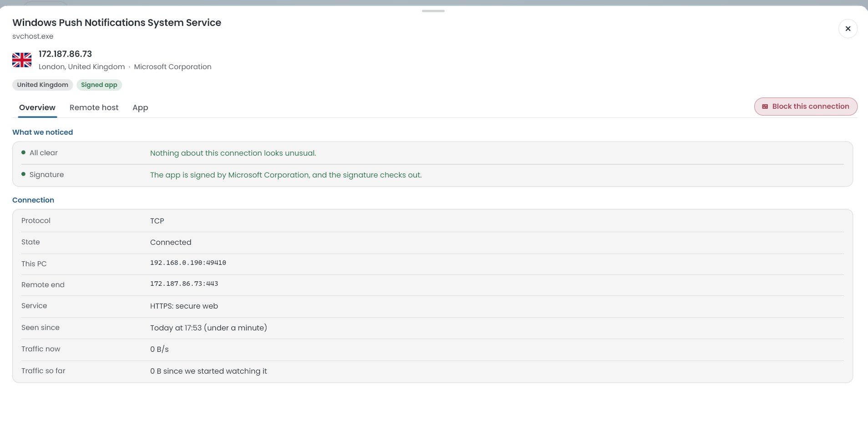Click the svchost.exe process name
Screen dimensions: 868x431
tap(33, 36)
